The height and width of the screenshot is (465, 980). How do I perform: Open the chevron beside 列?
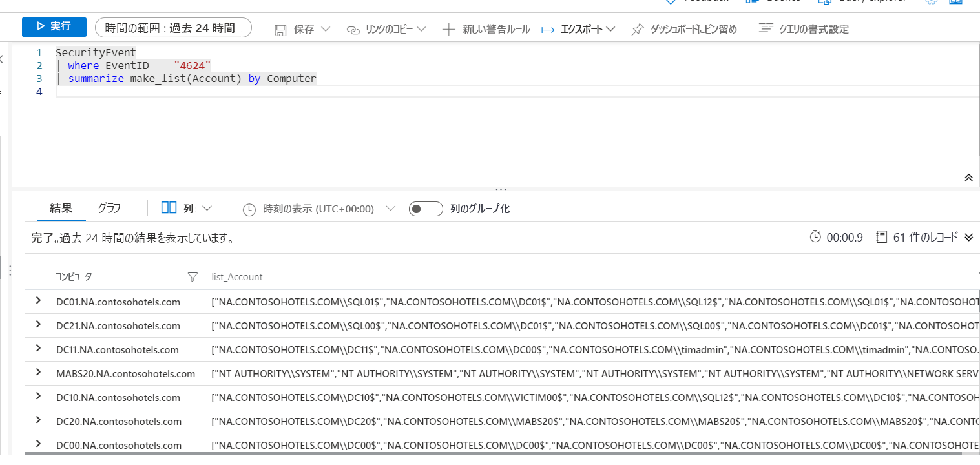point(207,208)
